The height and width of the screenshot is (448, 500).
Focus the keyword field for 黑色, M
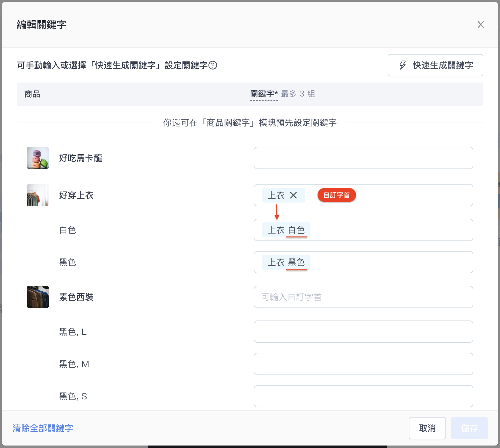(x=363, y=364)
